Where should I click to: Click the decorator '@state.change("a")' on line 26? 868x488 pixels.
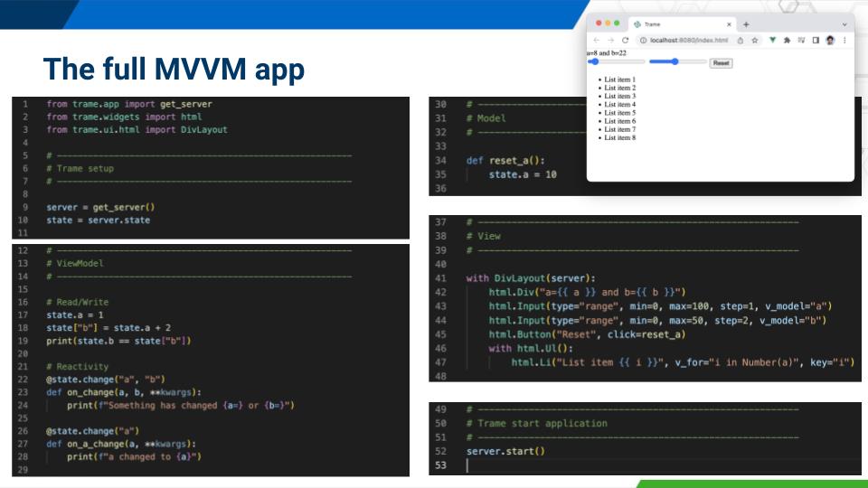[93, 431]
